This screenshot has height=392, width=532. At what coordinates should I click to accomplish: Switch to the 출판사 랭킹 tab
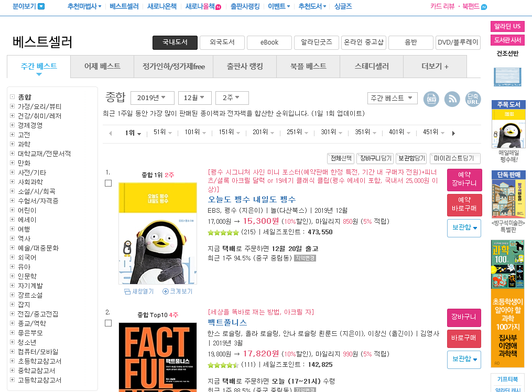(x=245, y=67)
